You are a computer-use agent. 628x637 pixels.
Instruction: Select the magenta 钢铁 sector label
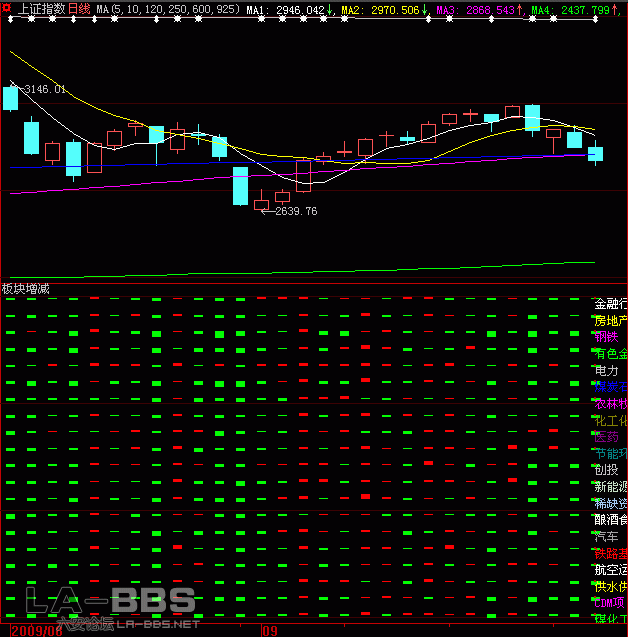pos(607,337)
